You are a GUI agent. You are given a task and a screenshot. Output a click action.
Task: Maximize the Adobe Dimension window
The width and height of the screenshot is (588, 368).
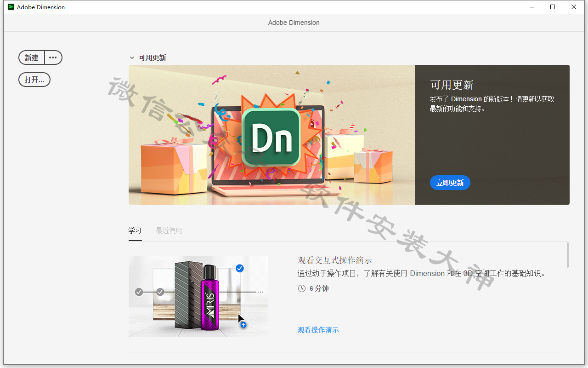(553, 7)
